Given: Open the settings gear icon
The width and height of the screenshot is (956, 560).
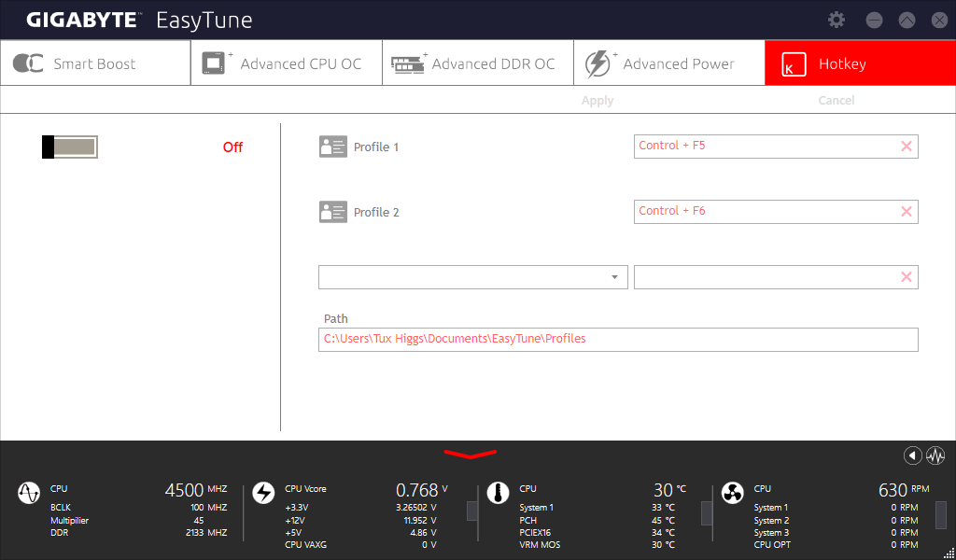Looking at the screenshot, I should (836, 20).
